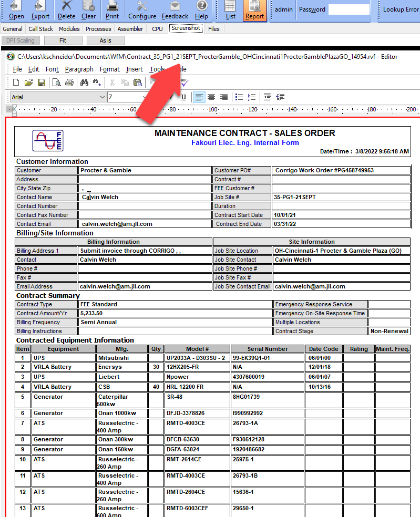Click the Copy icon in editor toolbar

125,82
